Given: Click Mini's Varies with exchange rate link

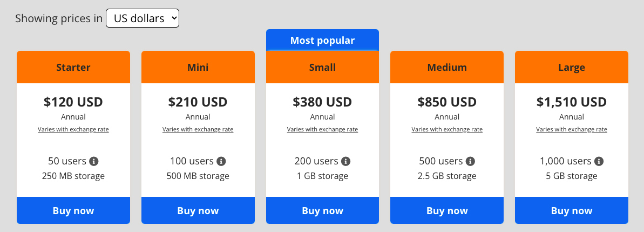Looking at the screenshot, I should [198, 129].
